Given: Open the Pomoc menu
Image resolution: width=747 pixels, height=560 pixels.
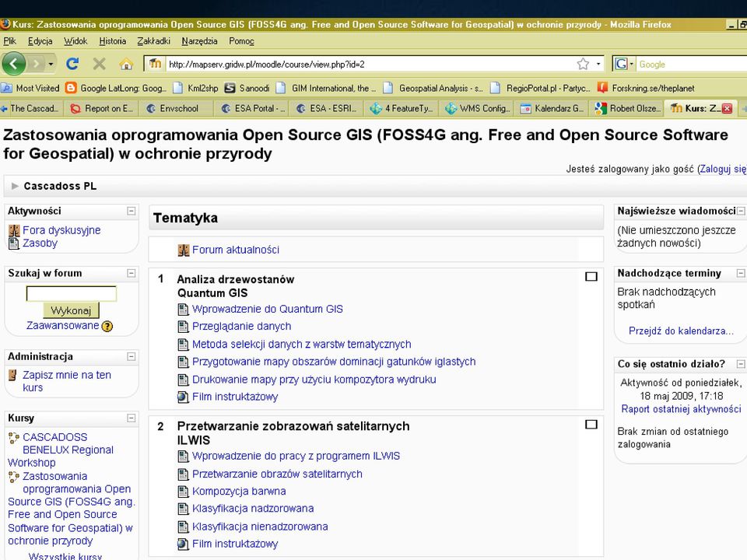Looking at the screenshot, I should point(241,41).
